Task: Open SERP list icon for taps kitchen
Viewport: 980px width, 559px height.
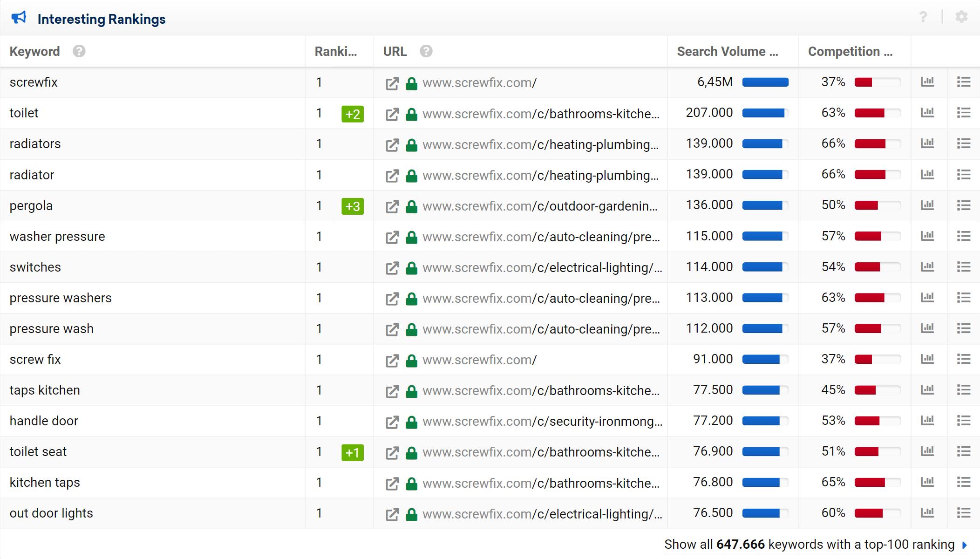Action: (964, 389)
